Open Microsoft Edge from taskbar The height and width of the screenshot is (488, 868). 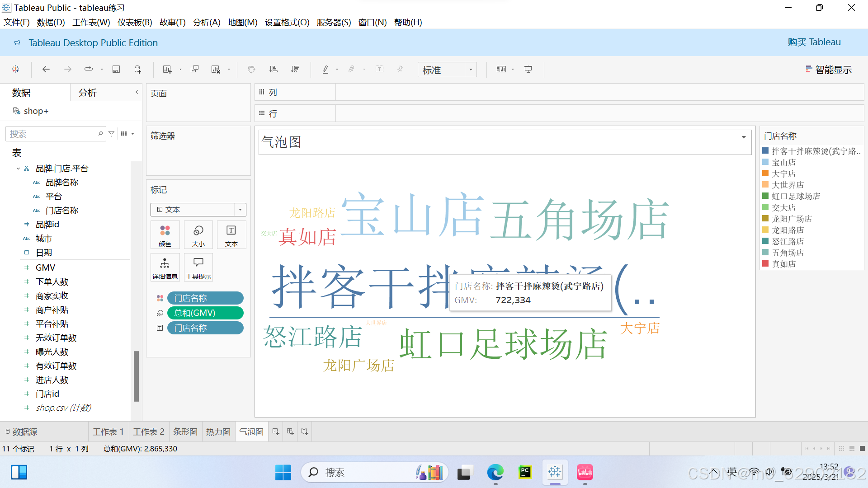point(495,473)
